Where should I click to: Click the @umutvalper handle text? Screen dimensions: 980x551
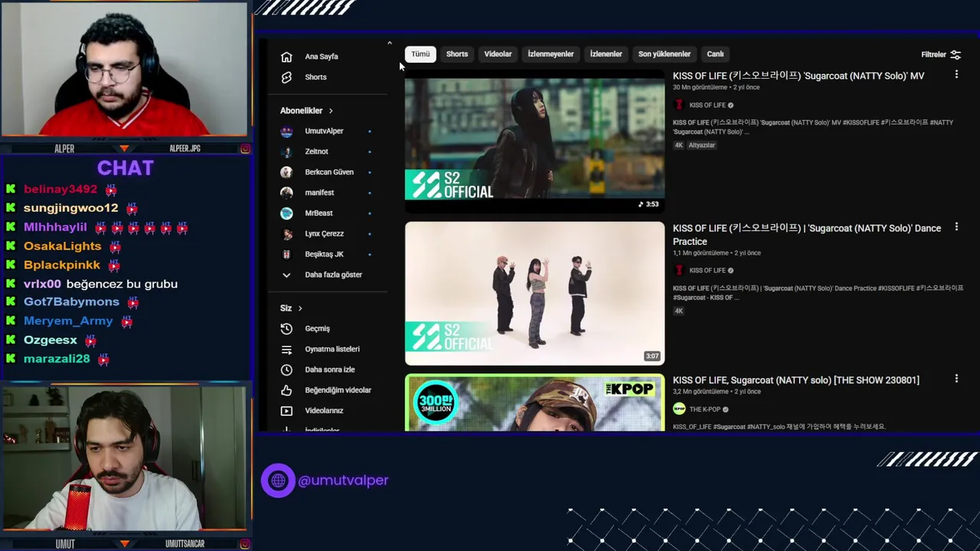point(343,481)
